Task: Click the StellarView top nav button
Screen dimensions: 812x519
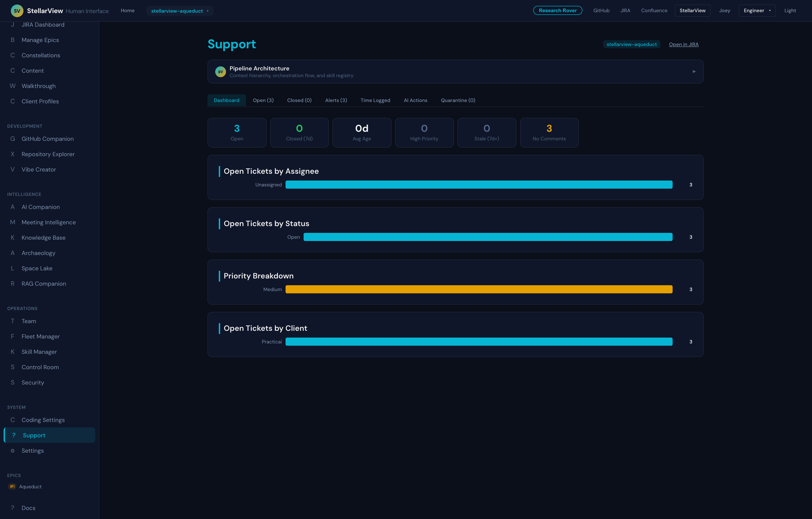Action: pyautogui.click(x=692, y=10)
